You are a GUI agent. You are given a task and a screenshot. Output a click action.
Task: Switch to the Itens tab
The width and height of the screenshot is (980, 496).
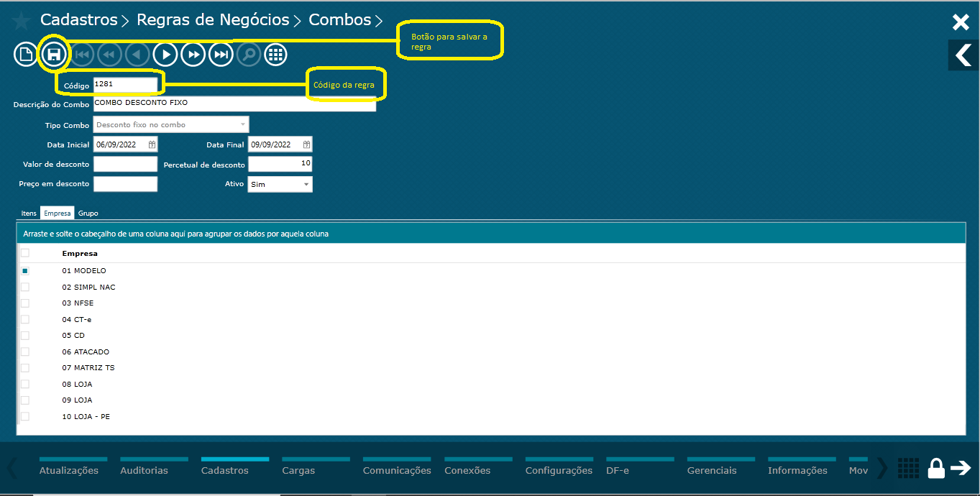point(29,213)
